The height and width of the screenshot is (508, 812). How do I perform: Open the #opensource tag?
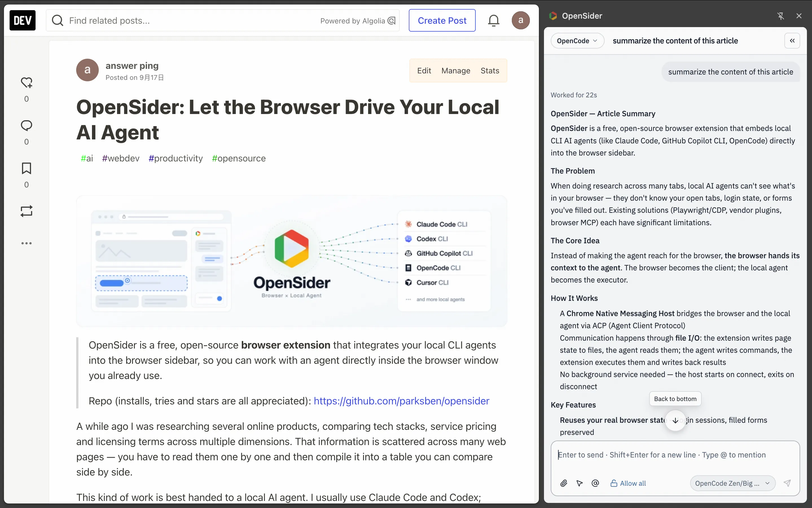click(239, 158)
